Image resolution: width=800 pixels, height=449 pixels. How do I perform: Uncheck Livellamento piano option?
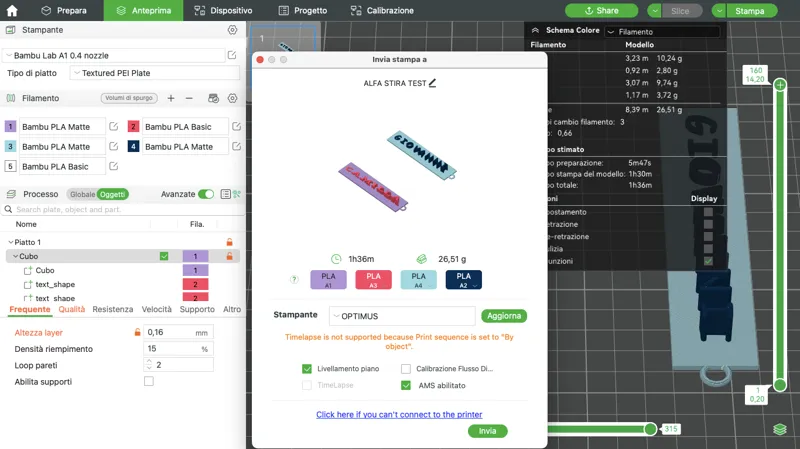point(307,368)
